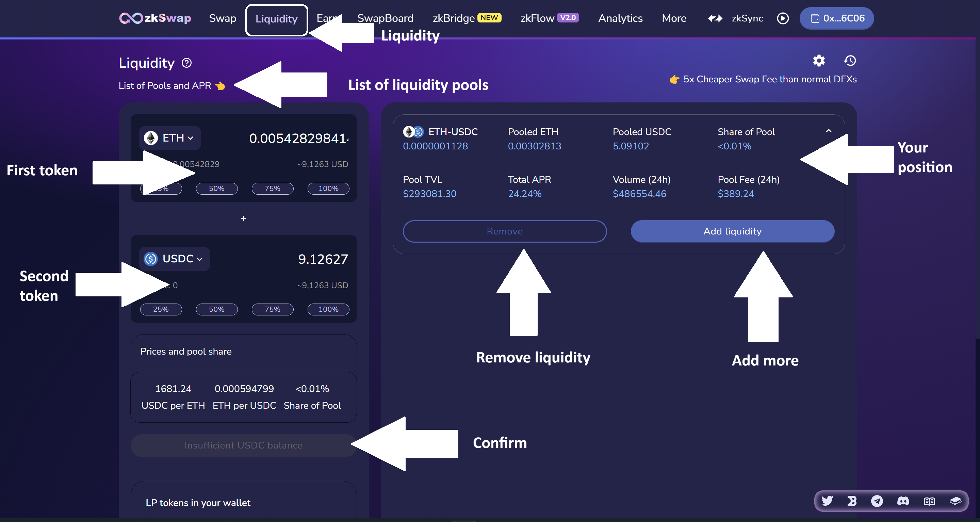Open the USDC token selector dropdown

point(174,259)
